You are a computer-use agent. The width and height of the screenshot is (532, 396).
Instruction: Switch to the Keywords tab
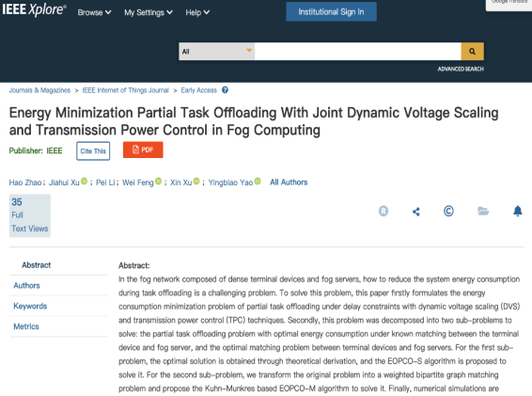tap(30, 306)
